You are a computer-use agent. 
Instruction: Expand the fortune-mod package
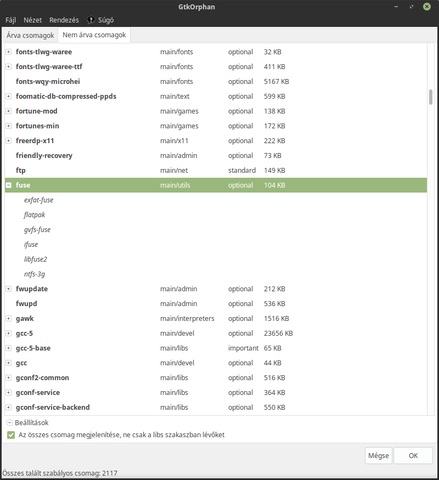click(9, 111)
